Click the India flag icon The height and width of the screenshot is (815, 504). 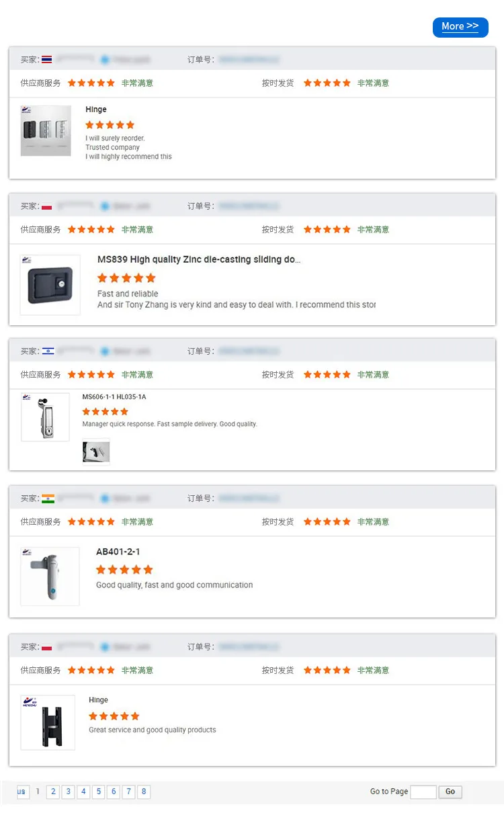pyautogui.click(x=48, y=499)
